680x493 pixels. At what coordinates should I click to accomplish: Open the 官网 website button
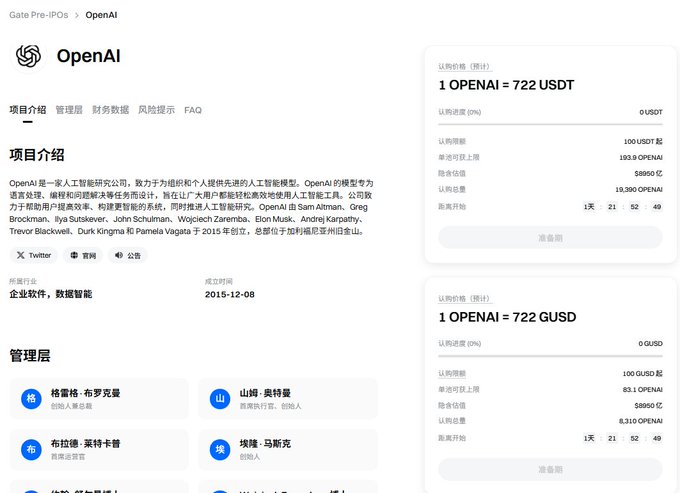[83, 255]
